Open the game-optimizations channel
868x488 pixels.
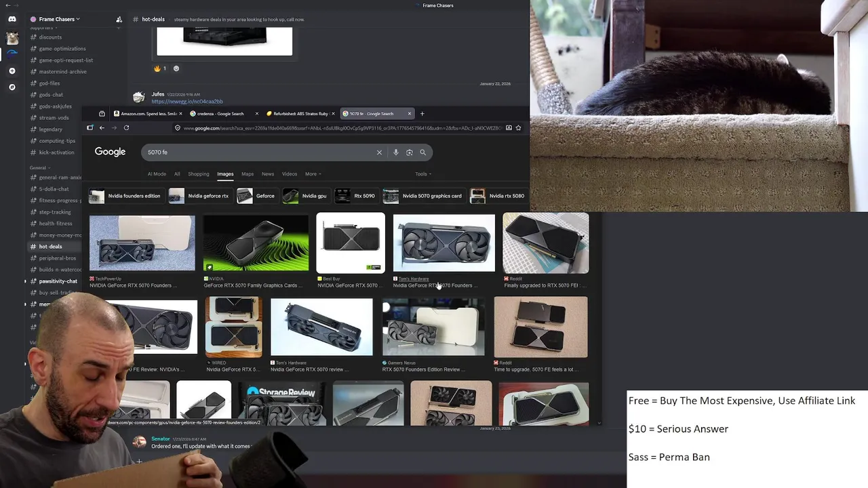click(62, 49)
